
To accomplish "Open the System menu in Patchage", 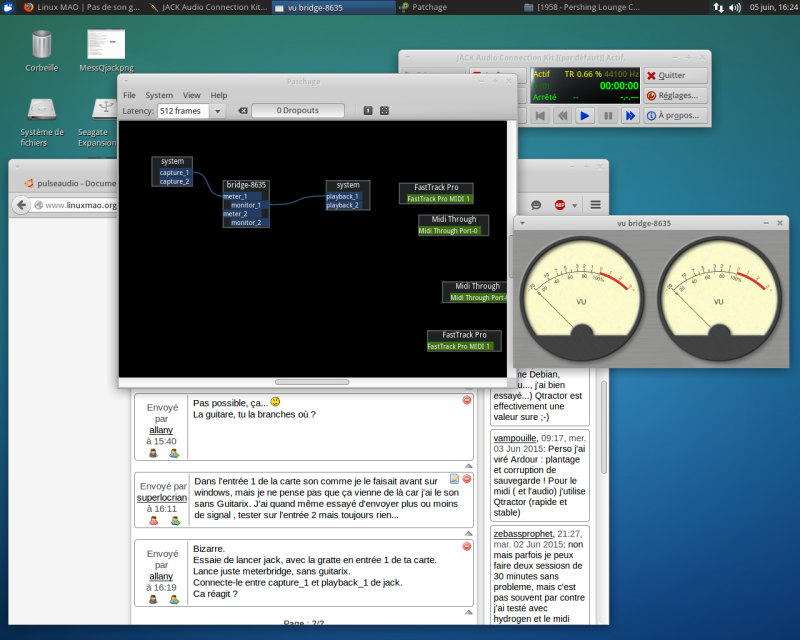I will point(159,95).
